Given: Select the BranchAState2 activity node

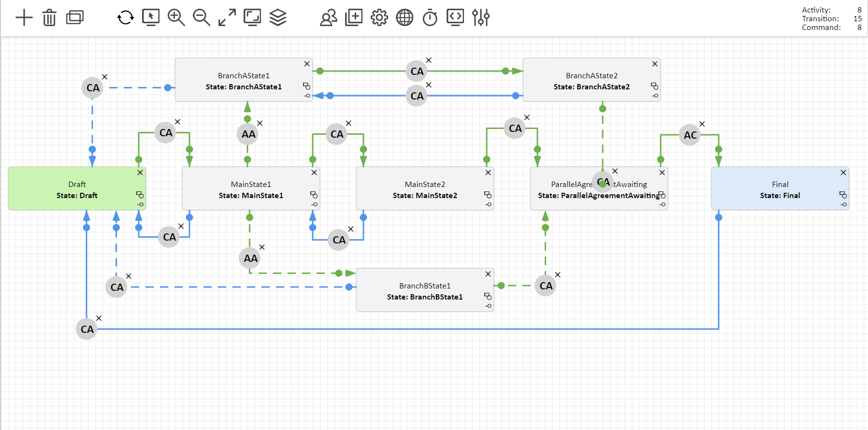Looking at the screenshot, I should 592,80.
